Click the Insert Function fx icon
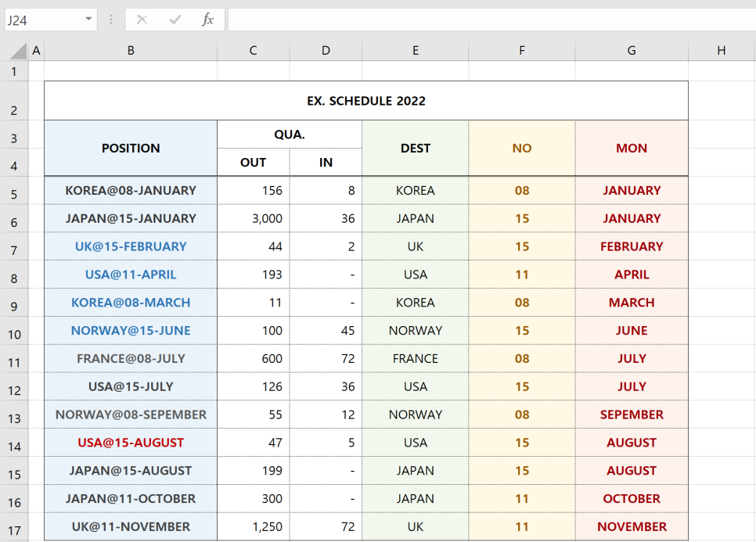Image resolution: width=756 pixels, height=542 pixels. 208,20
